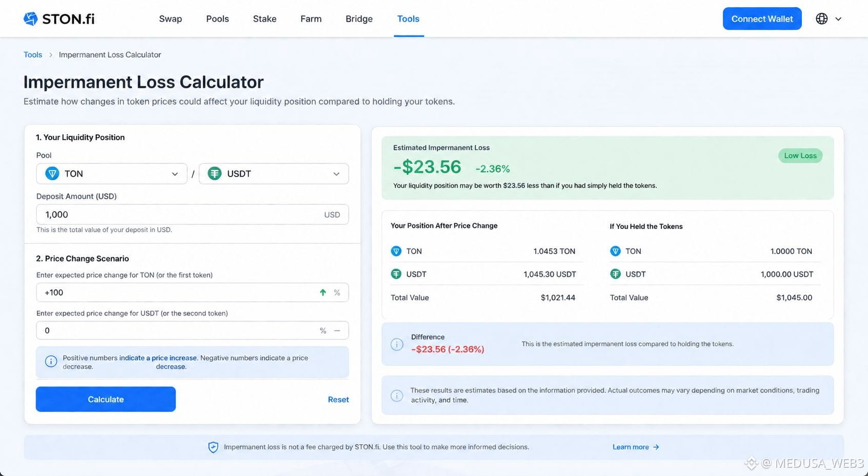The width and height of the screenshot is (868, 476).
Task: Click the STON.fi logo icon
Action: click(x=31, y=19)
